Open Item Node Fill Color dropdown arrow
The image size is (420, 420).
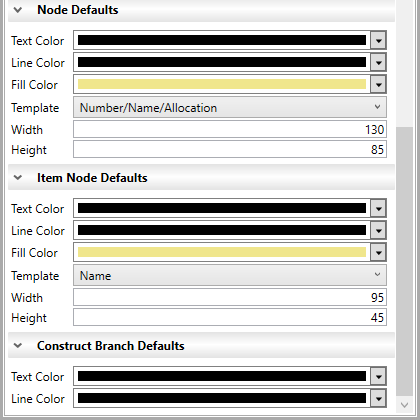378,253
